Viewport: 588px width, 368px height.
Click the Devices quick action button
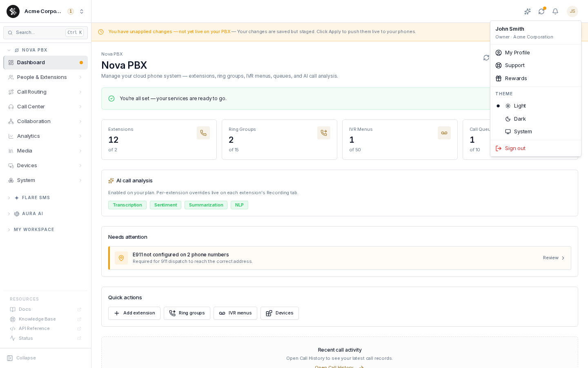(x=280, y=313)
